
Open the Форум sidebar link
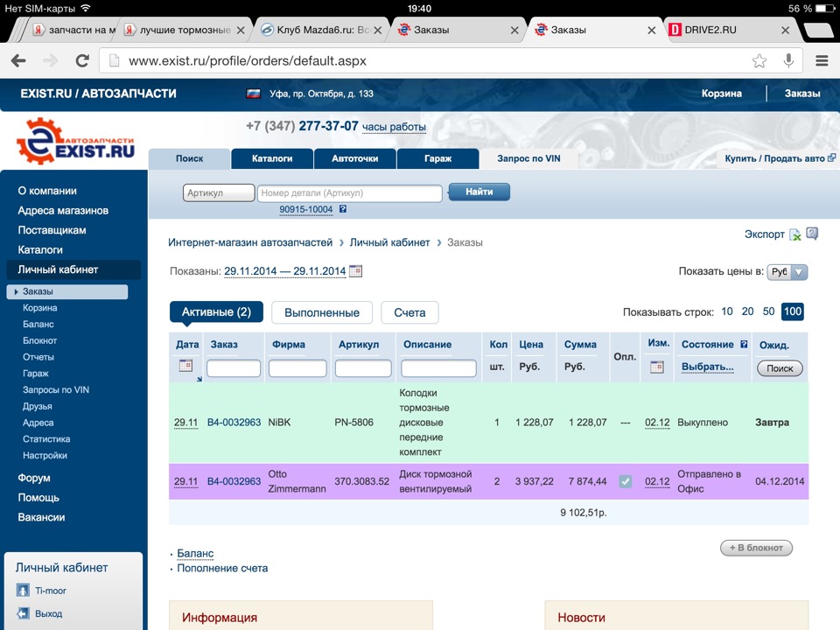(34, 478)
